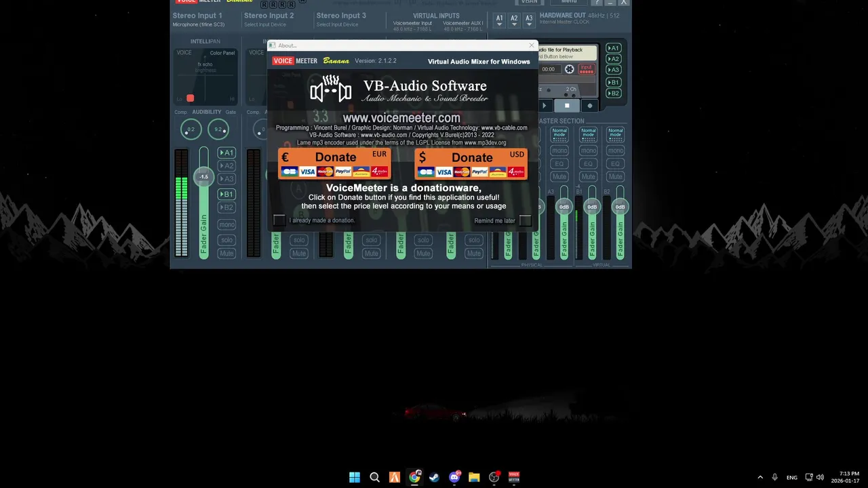Screen dimensions: 868x488
Task: Click the USD Donate button
Action: click(471, 163)
